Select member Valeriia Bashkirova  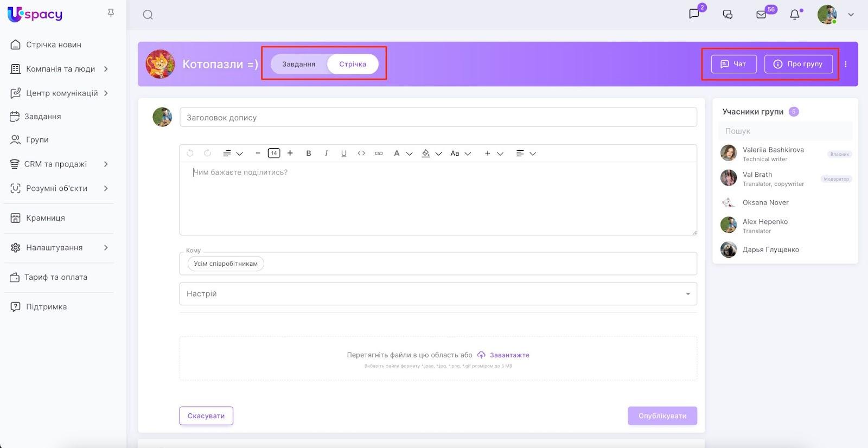pyautogui.click(x=786, y=153)
